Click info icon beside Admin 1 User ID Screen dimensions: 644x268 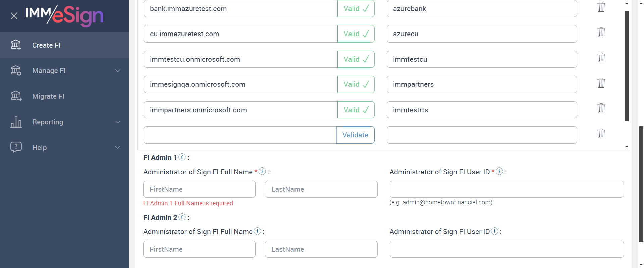pyautogui.click(x=499, y=171)
